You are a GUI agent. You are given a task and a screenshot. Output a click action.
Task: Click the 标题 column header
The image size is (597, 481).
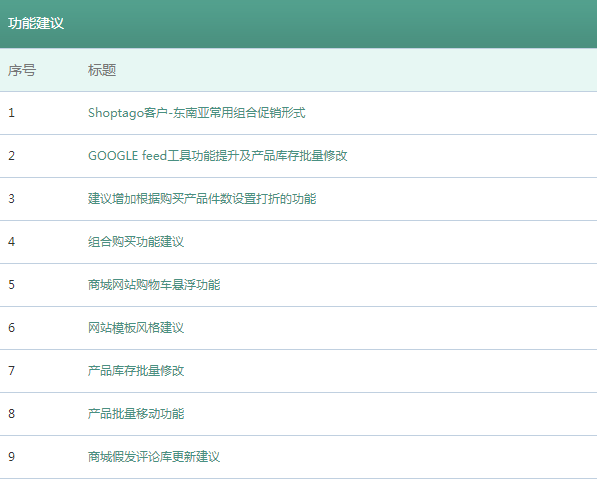point(102,70)
